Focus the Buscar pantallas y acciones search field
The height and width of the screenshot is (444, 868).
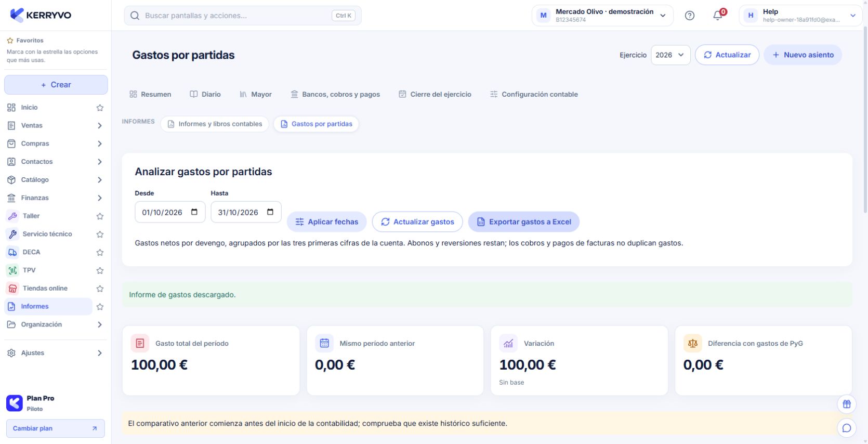[x=243, y=16]
